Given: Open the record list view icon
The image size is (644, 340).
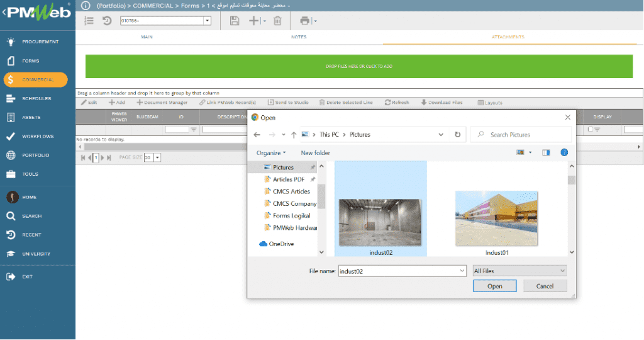Looking at the screenshot, I should [x=89, y=21].
